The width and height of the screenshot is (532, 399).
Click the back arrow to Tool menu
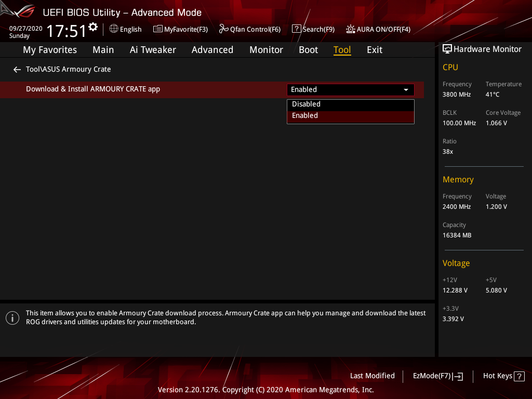pyautogui.click(x=17, y=70)
